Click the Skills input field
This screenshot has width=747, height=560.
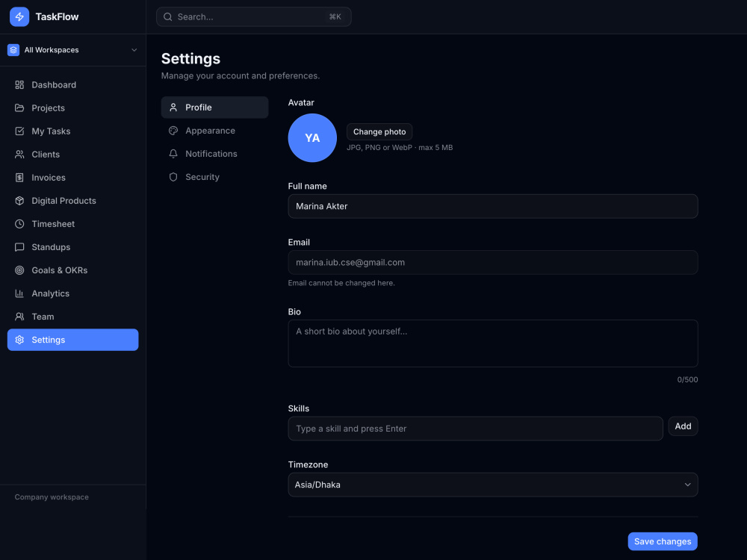point(475,429)
